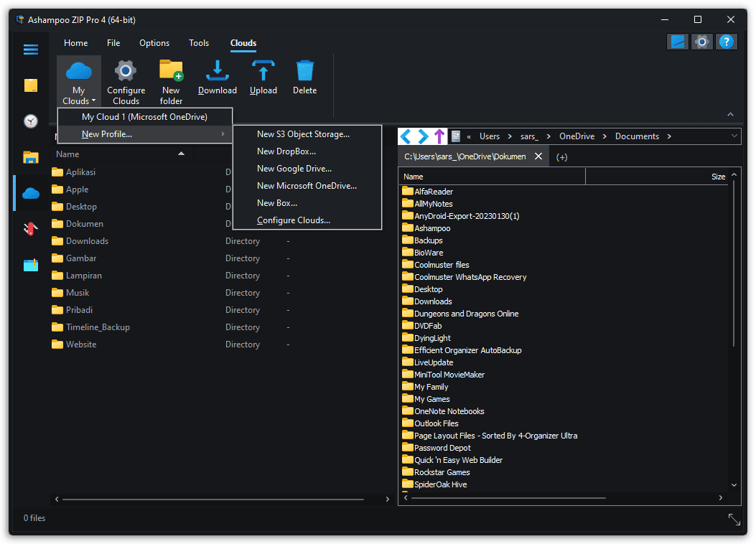
Task: Choose New Google Drive... from the submenu
Action: pos(307,169)
